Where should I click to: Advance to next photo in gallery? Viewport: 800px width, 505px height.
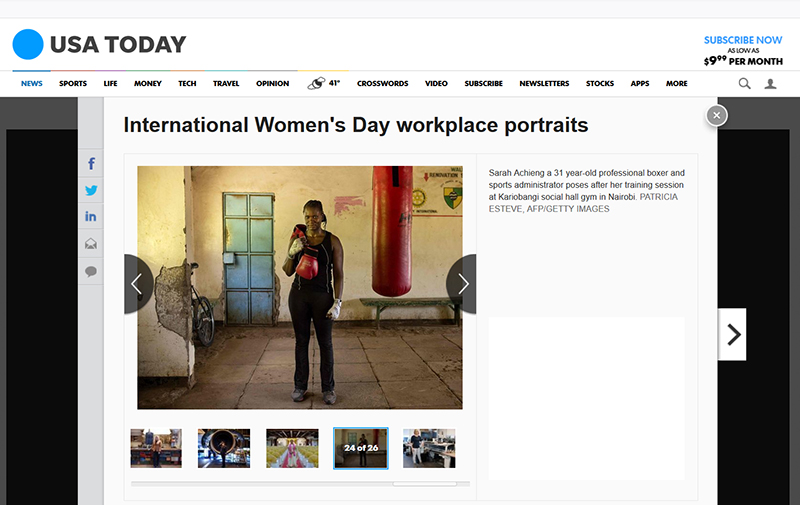coord(462,284)
